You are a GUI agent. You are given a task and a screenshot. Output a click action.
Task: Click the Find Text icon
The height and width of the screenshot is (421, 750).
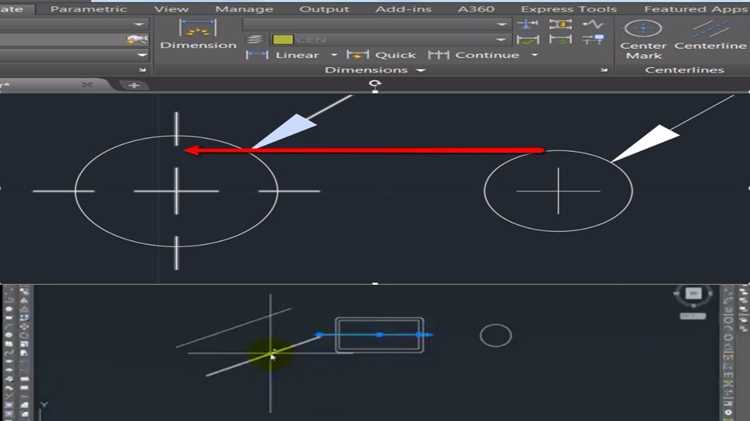[x=137, y=39]
